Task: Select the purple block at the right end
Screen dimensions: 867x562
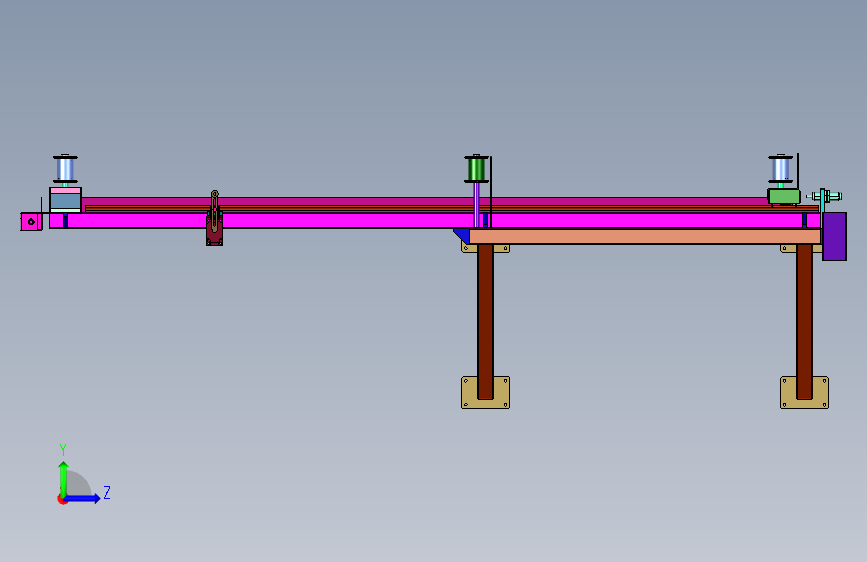Action: (x=834, y=236)
